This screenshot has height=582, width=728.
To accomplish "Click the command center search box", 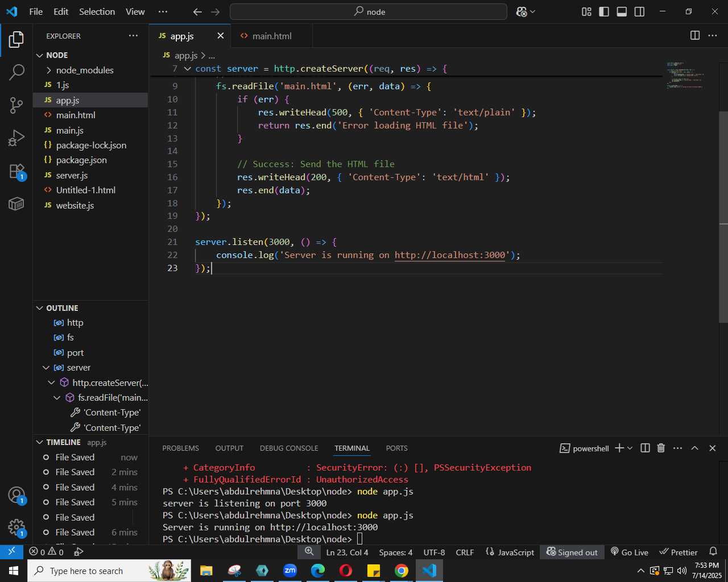I will pyautogui.click(x=368, y=11).
